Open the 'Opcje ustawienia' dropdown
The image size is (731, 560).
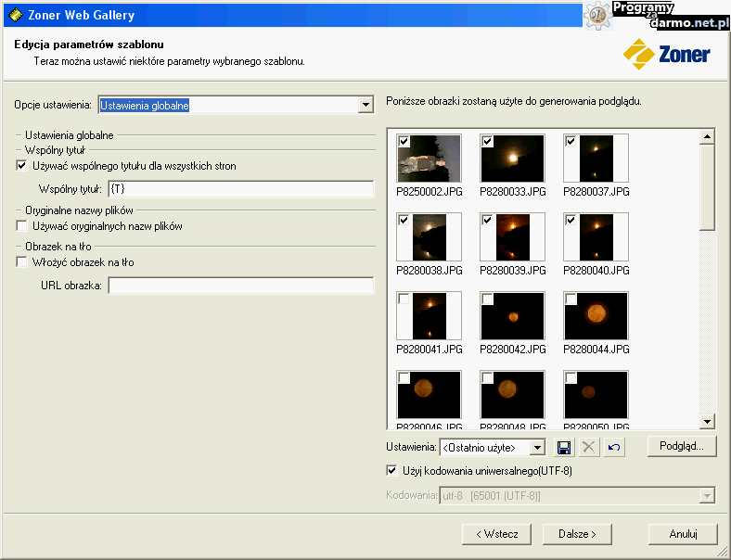pyautogui.click(x=365, y=106)
